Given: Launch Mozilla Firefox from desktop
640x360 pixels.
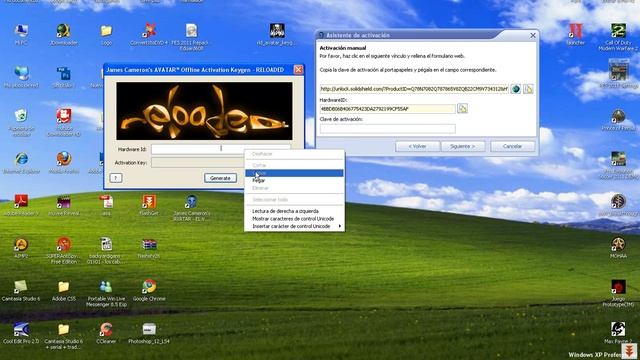Looking at the screenshot, I should pos(64,162).
